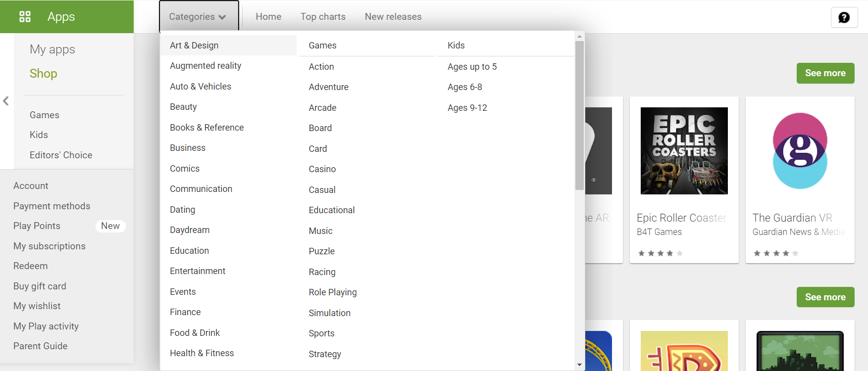Collapse sidebar with left chevron arrow
Viewport: 868px width, 371px height.
click(6, 101)
